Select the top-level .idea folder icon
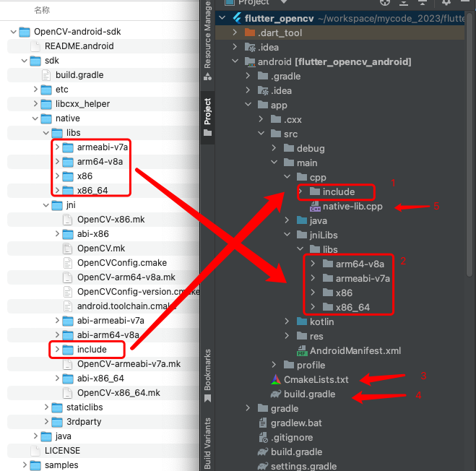Image resolution: width=476 pixels, height=471 pixels. coord(250,47)
